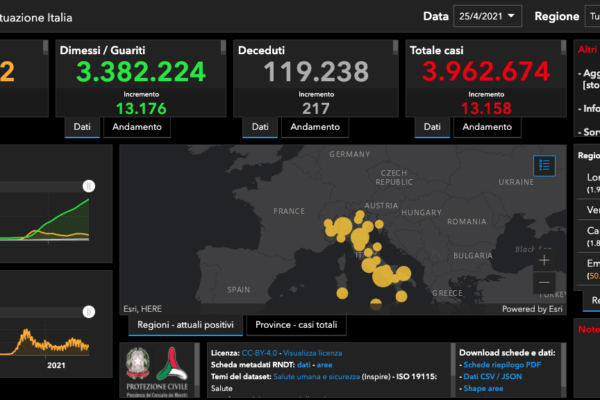The height and width of the screenshot is (400, 600).
Task: Open the CC-BY-4.0 license link
Action: (x=259, y=353)
